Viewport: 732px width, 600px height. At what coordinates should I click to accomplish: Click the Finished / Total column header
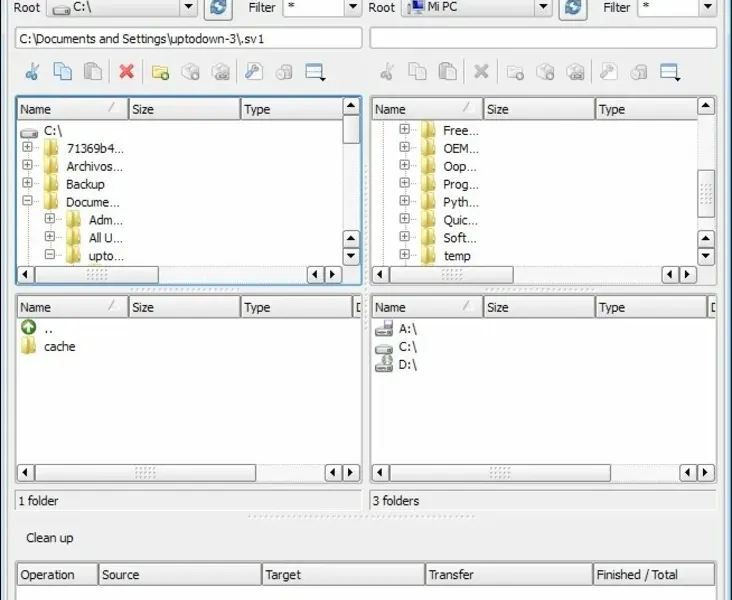click(654, 574)
